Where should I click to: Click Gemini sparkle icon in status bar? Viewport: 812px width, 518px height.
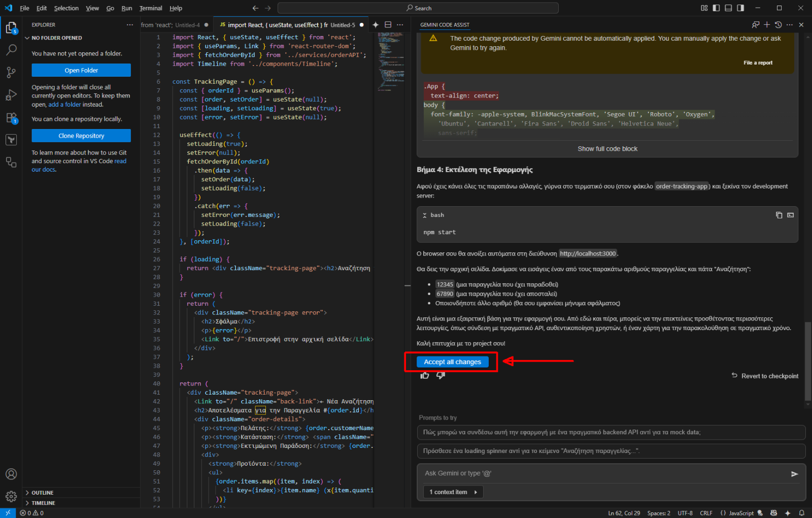point(788,513)
